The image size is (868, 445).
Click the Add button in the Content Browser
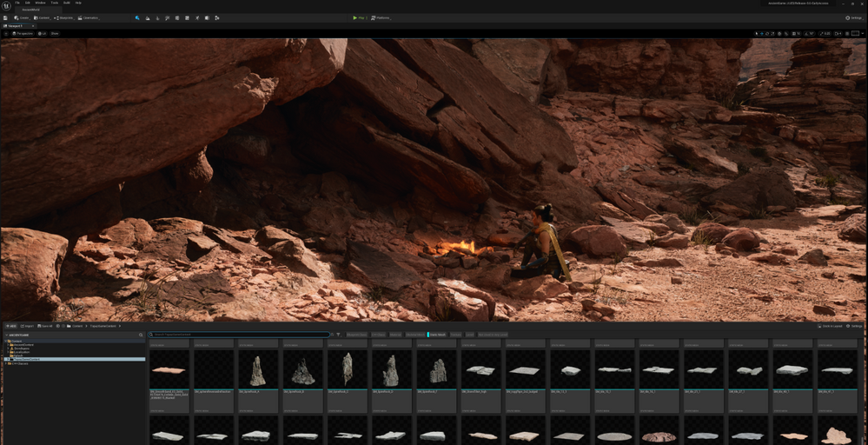tap(10, 326)
